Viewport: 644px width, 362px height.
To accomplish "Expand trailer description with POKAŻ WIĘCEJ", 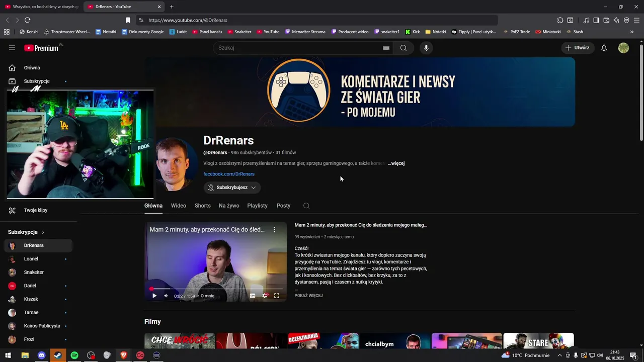I will (308, 296).
